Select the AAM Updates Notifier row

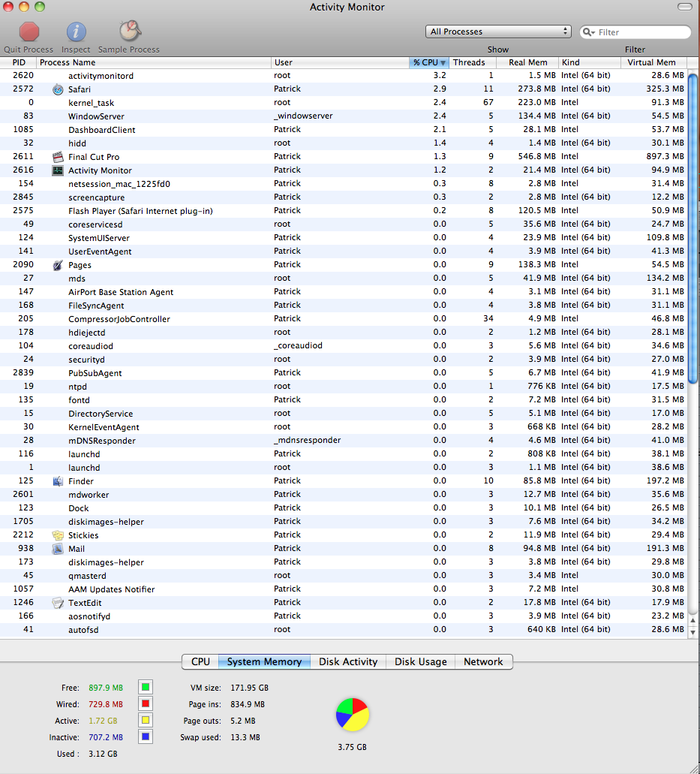[x=344, y=589]
